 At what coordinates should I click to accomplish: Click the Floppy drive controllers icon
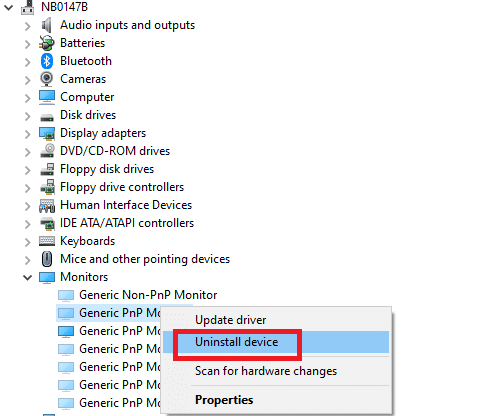pyautogui.click(x=47, y=187)
